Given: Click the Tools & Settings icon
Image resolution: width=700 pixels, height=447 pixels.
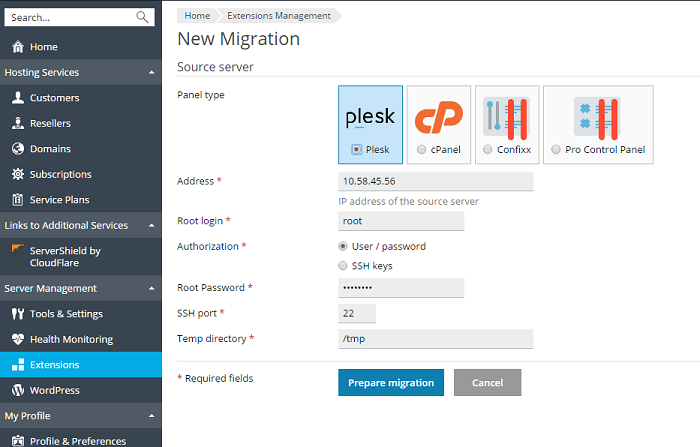Looking at the screenshot, I should tap(17, 314).
